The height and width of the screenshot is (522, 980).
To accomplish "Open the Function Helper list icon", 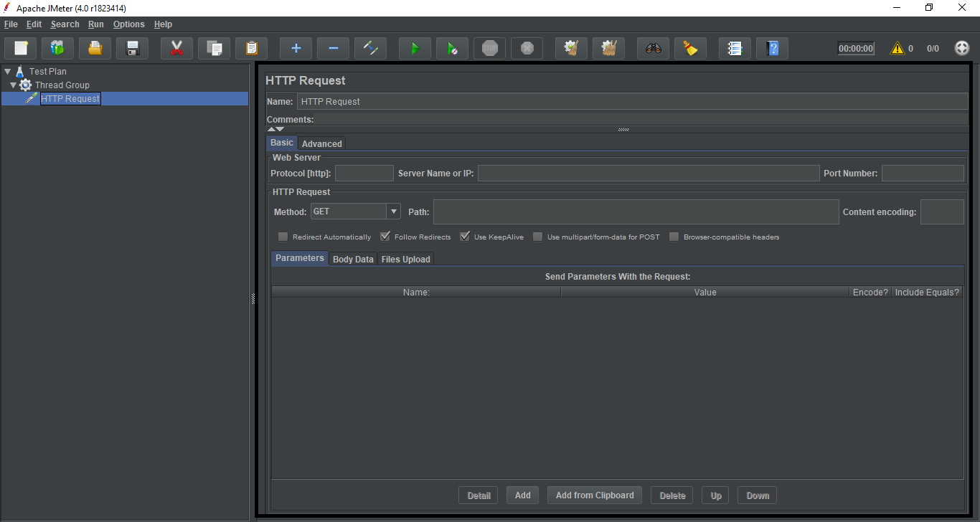I will [x=735, y=49].
